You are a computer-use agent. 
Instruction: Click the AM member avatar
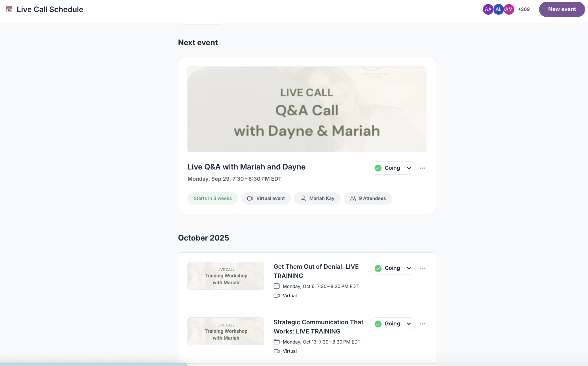pos(509,9)
